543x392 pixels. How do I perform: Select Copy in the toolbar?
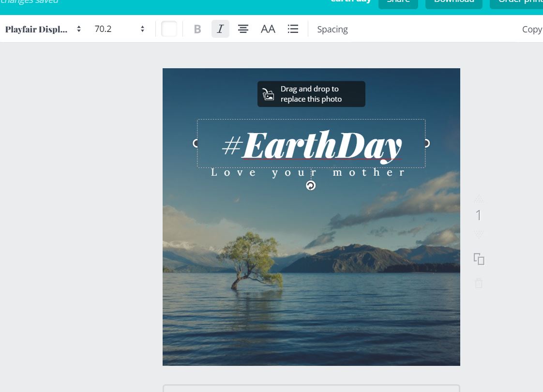pyautogui.click(x=532, y=29)
